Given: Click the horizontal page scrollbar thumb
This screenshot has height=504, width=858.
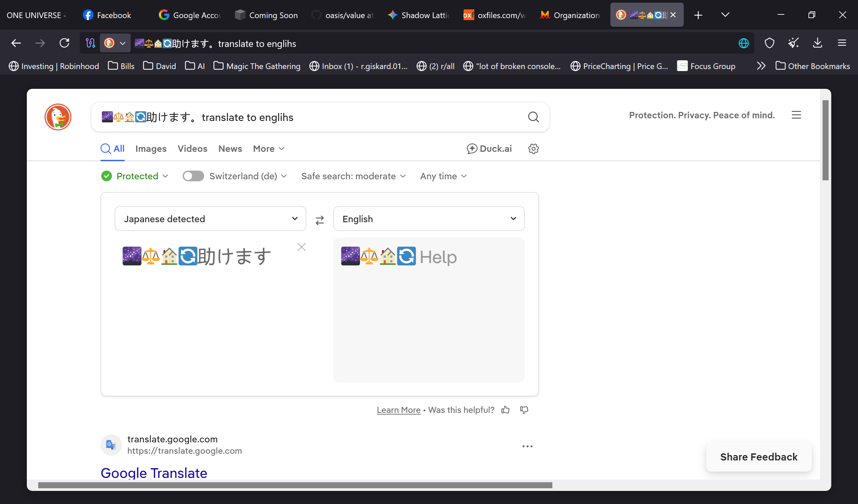Looking at the screenshot, I should pyautogui.click(x=295, y=485).
